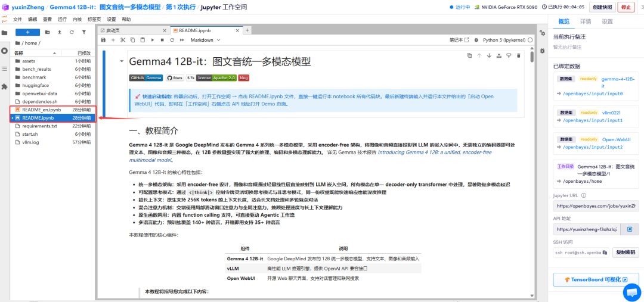
Task: Click the upload files icon
Action: pyautogui.click(x=60, y=32)
